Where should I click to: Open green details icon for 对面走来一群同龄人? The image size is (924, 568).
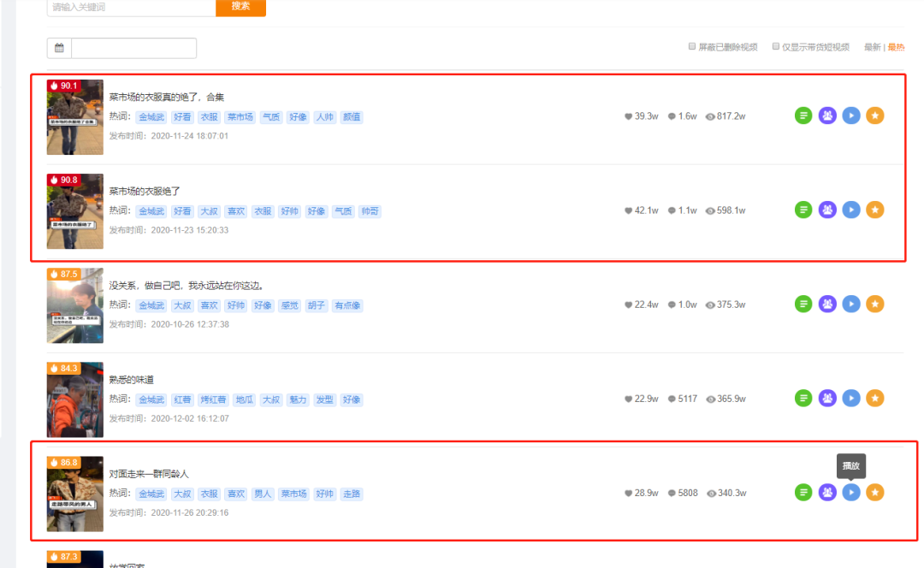click(x=803, y=492)
